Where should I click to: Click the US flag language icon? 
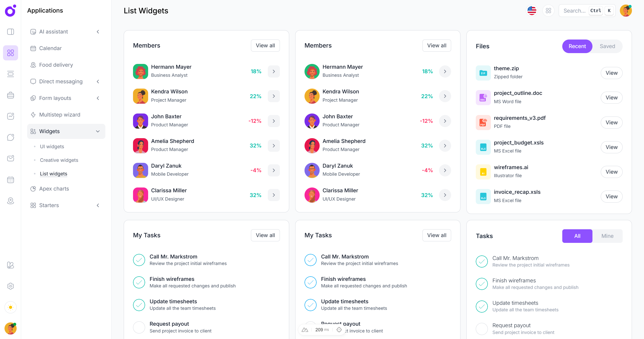(532, 11)
